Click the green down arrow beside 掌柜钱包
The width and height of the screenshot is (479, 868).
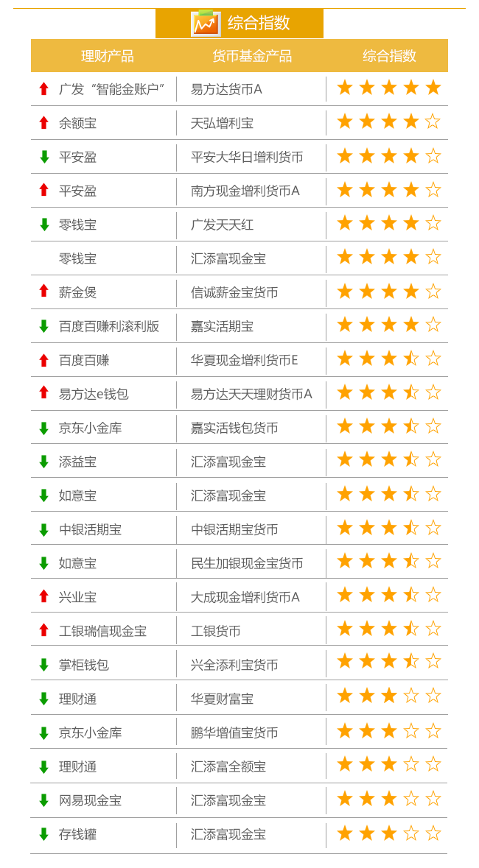(44, 665)
